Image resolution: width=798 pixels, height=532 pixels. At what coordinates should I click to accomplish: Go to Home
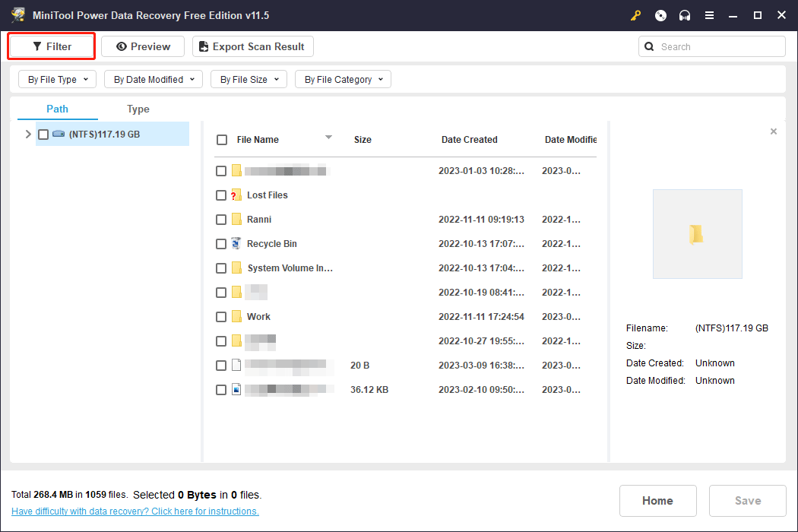657,500
